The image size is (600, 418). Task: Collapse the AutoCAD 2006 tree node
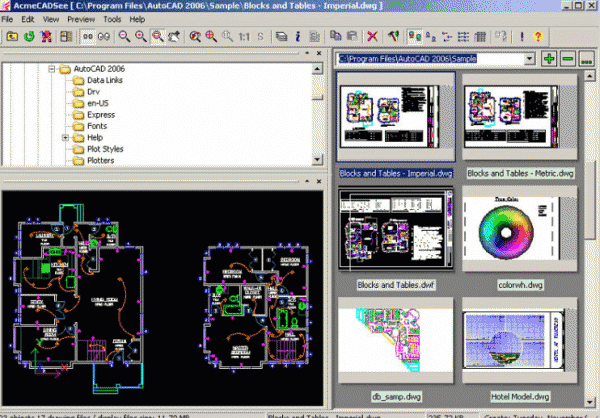(x=51, y=69)
